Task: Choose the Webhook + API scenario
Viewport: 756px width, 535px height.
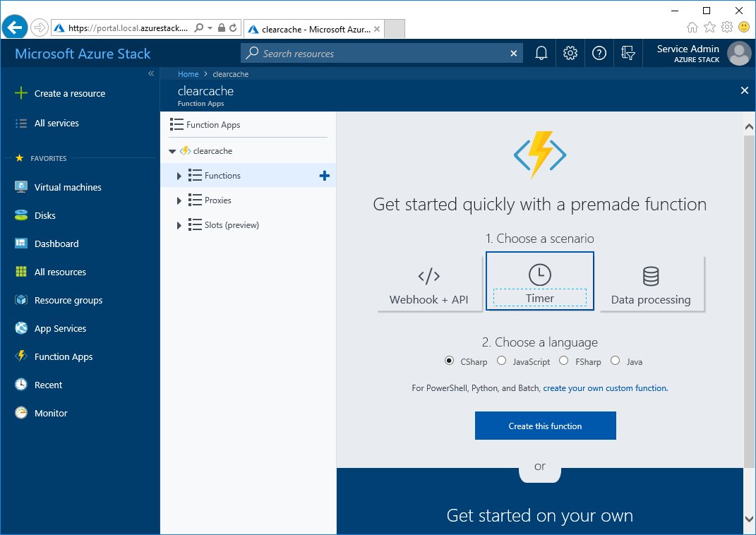Action: pyautogui.click(x=429, y=284)
